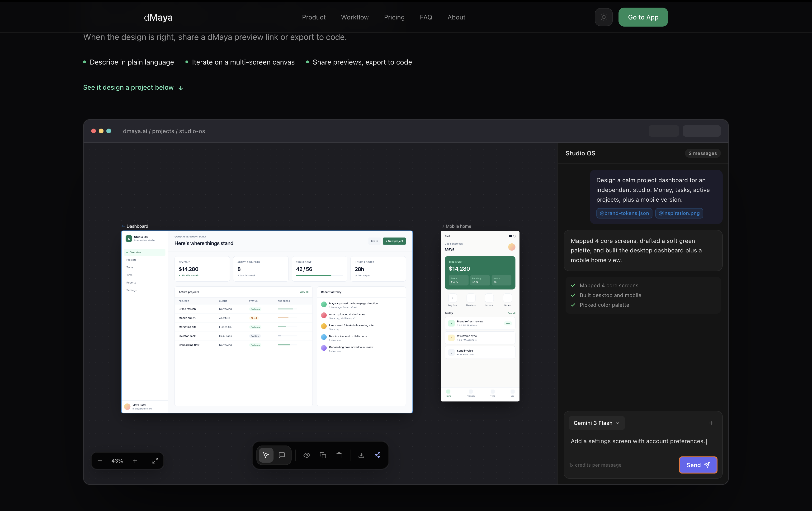Screen dimensions: 812x511
Task: Click the Notes icon on mobile
Action: [x=507, y=298]
